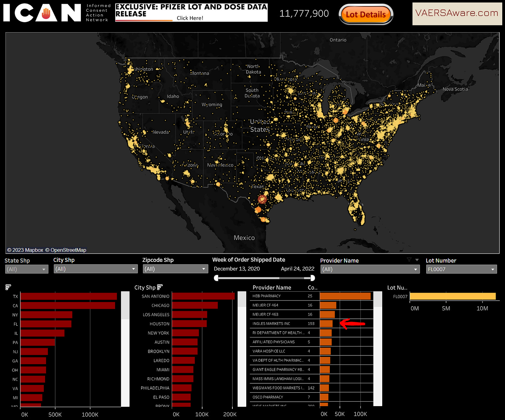Select the RI DEPARTMENT OF HEALTH row

[x=311, y=333]
